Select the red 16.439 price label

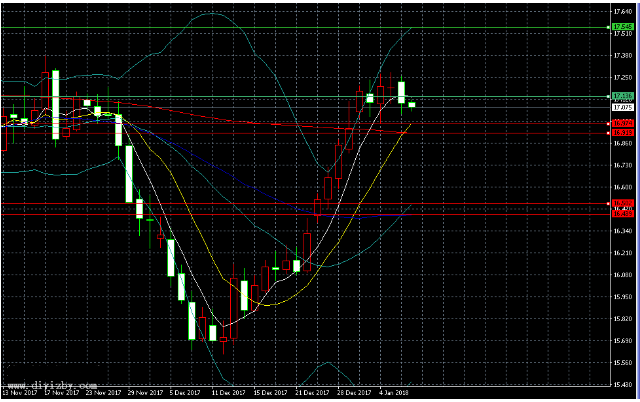coord(623,213)
